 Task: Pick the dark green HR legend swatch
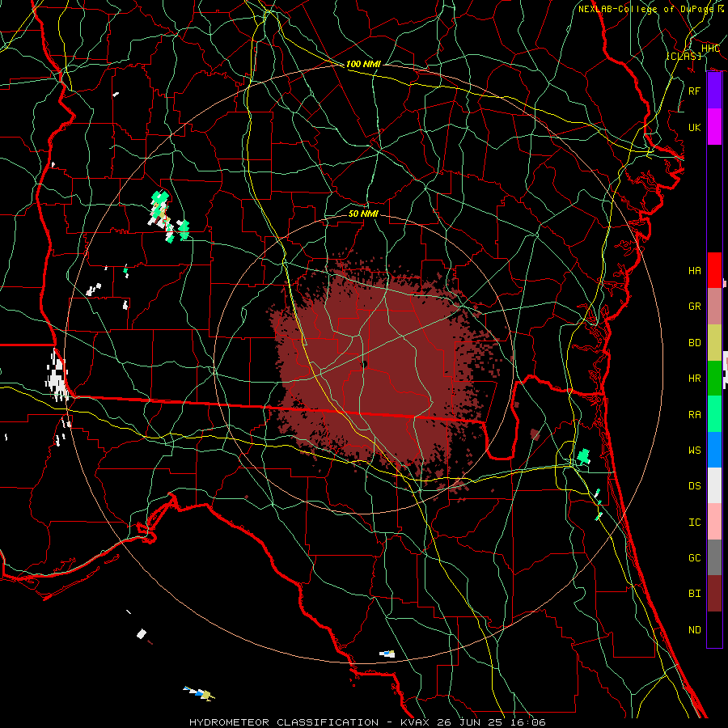tap(714, 379)
